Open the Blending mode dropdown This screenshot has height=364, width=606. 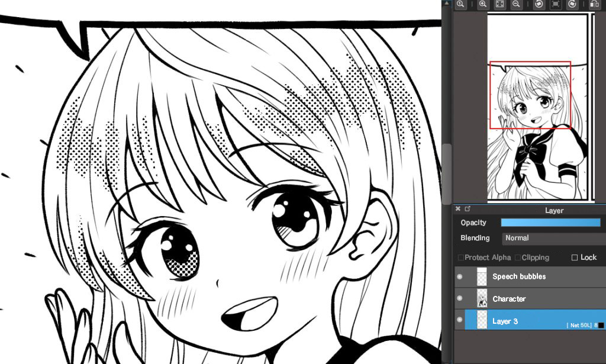point(553,238)
